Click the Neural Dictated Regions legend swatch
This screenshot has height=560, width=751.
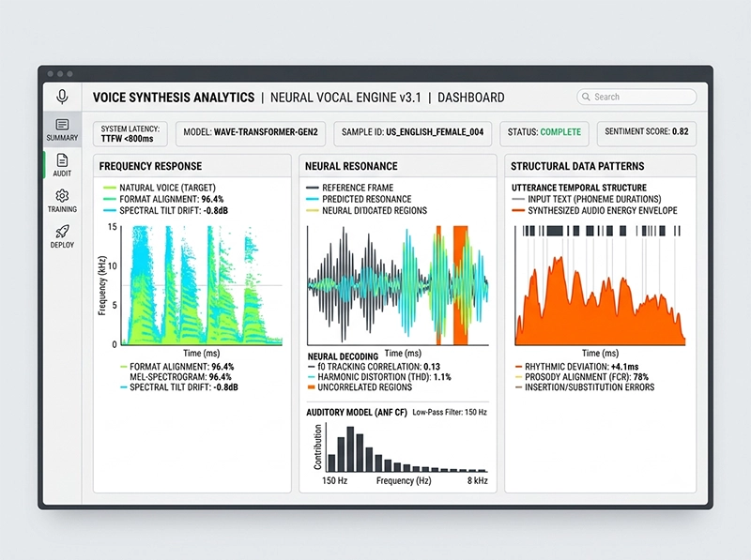pyautogui.click(x=312, y=211)
